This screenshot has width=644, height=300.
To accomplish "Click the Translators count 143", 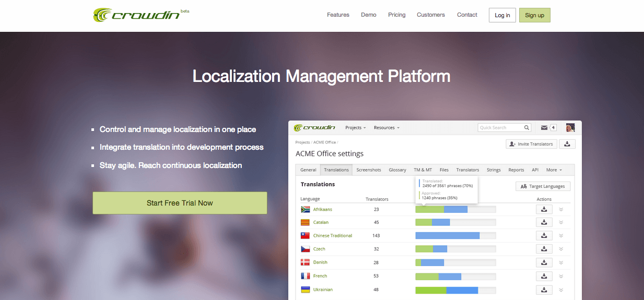I will [x=376, y=236].
